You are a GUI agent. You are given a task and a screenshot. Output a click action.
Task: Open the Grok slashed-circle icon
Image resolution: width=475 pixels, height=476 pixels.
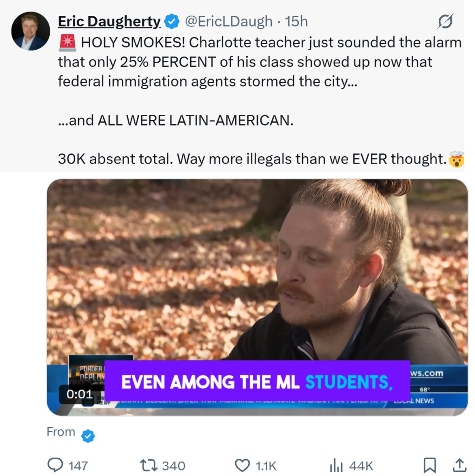coord(445,21)
